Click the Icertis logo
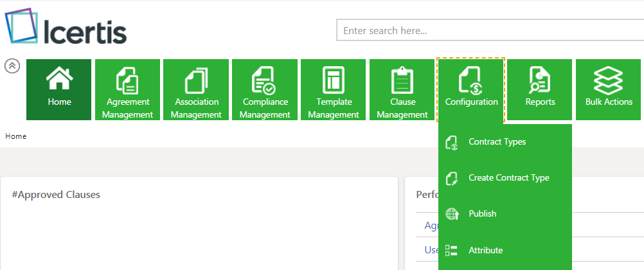This screenshot has width=644, height=270. click(x=66, y=30)
